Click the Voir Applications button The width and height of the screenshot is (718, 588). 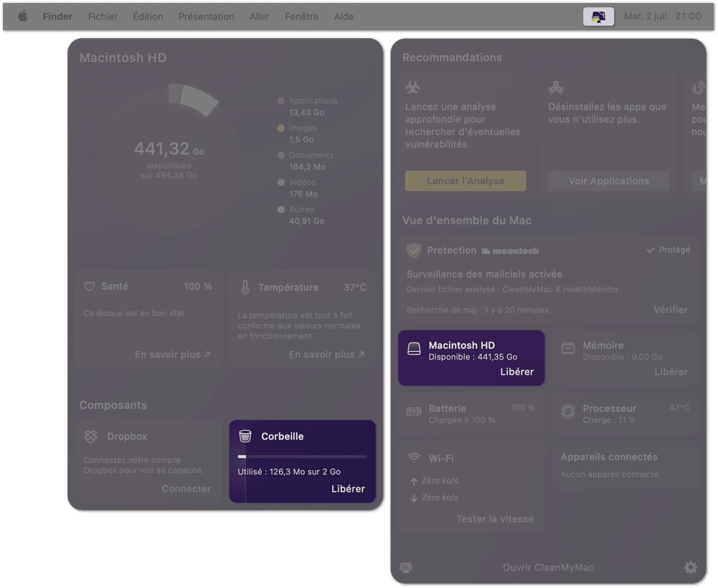coord(609,181)
